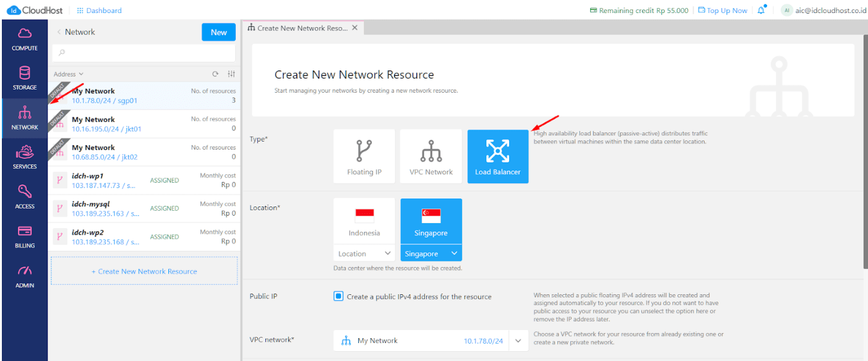Select Floating IP resource type
This screenshot has height=361, width=868.
coord(364,156)
